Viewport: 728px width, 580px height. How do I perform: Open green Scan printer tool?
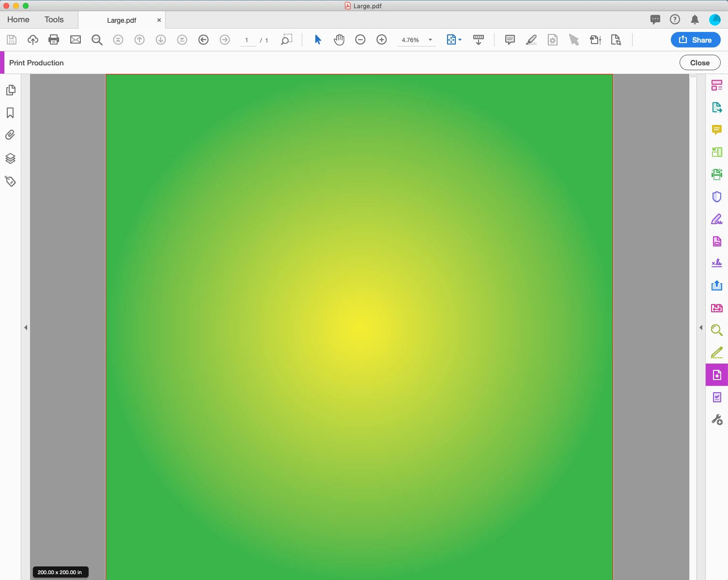(717, 174)
